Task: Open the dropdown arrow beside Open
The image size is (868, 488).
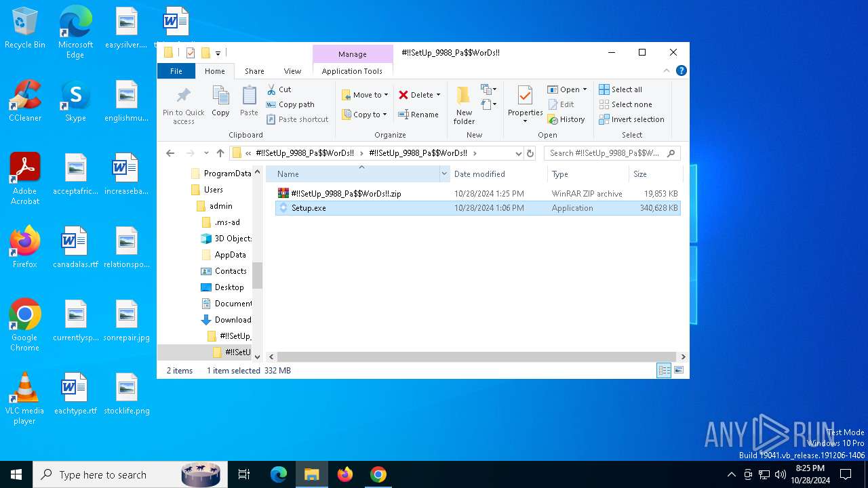Action: point(585,89)
